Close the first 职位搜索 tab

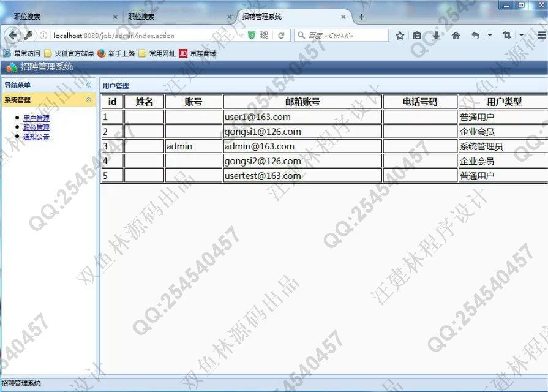point(115,17)
